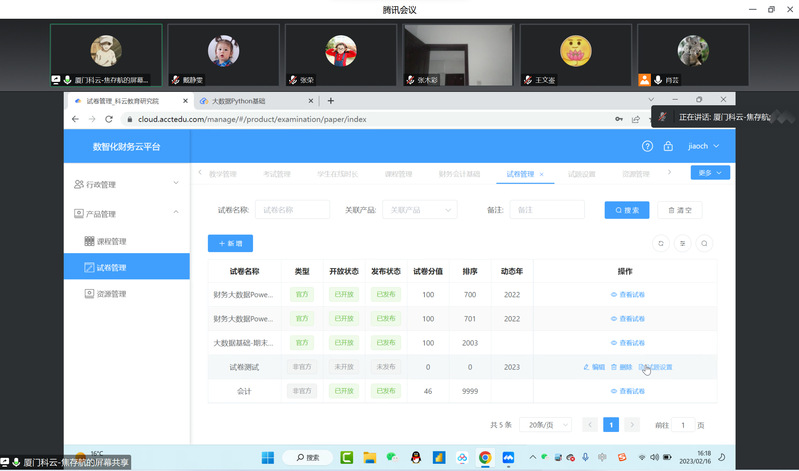
Task: Click the lock screen icon in header
Action: (x=668, y=146)
